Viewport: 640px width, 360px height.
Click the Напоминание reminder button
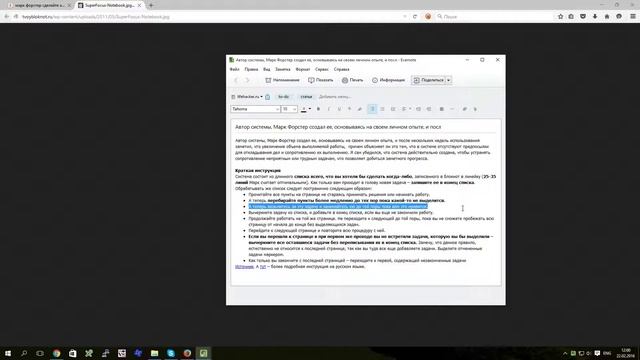coord(282,80)
